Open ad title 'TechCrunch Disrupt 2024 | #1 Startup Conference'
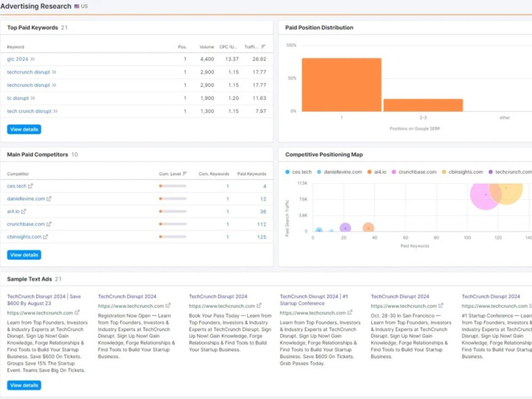Screen dimensions: 532x399 click(314, 300)
